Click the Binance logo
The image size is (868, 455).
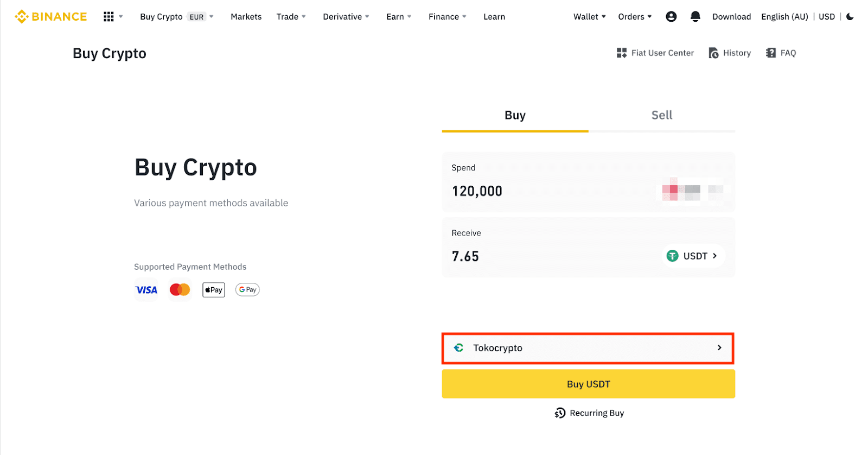click(x=51, y=17)
